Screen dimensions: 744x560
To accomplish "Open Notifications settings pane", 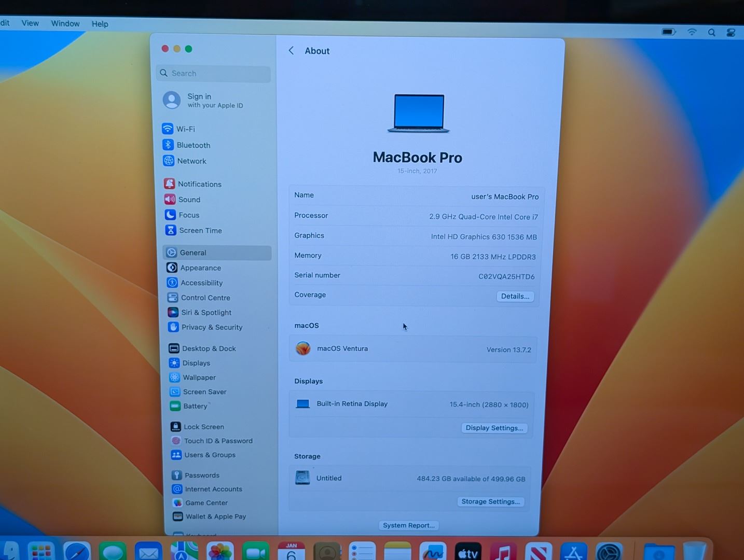I will pos(199,184).
